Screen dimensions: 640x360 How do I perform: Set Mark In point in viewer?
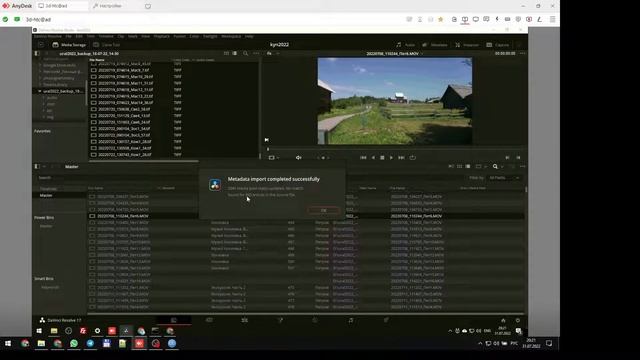click(x=507, y=158)
